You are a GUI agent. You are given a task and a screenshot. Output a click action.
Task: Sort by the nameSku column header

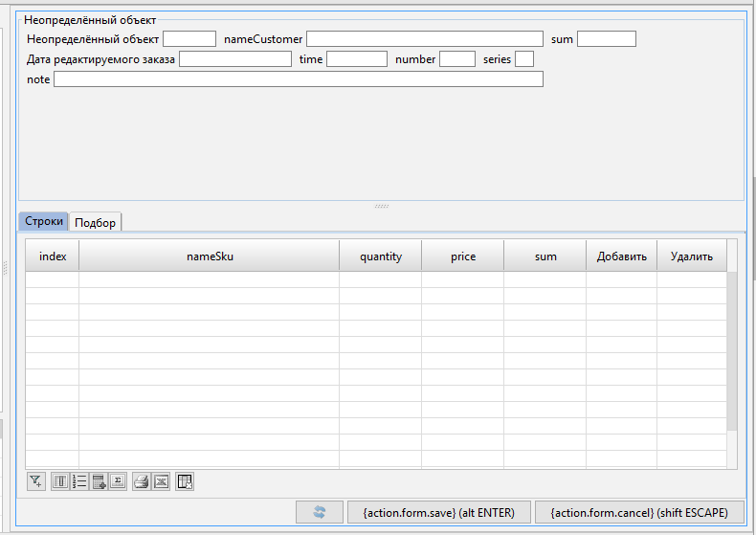click(x=210, y=256)
